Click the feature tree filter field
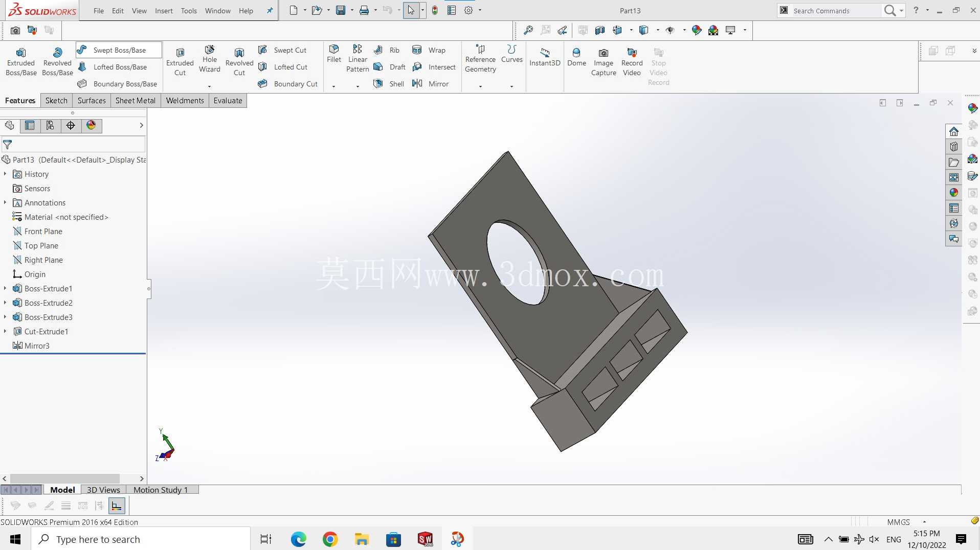Image resolution: width=980 pixels, height=550 pixels. tap(73, 145)
